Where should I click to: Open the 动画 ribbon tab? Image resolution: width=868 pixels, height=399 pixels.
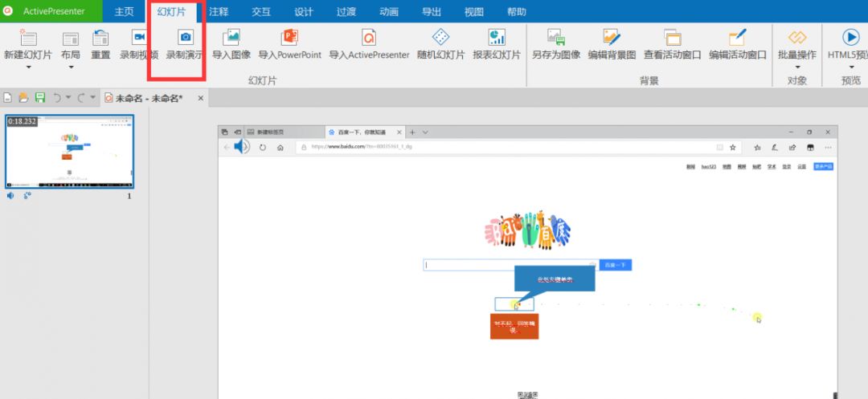click(389, 11)
